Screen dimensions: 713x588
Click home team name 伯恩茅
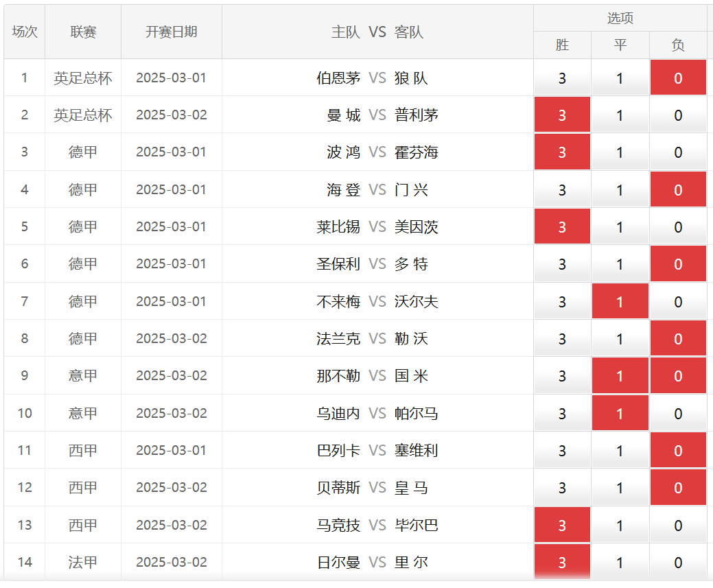tap(338, 78)
